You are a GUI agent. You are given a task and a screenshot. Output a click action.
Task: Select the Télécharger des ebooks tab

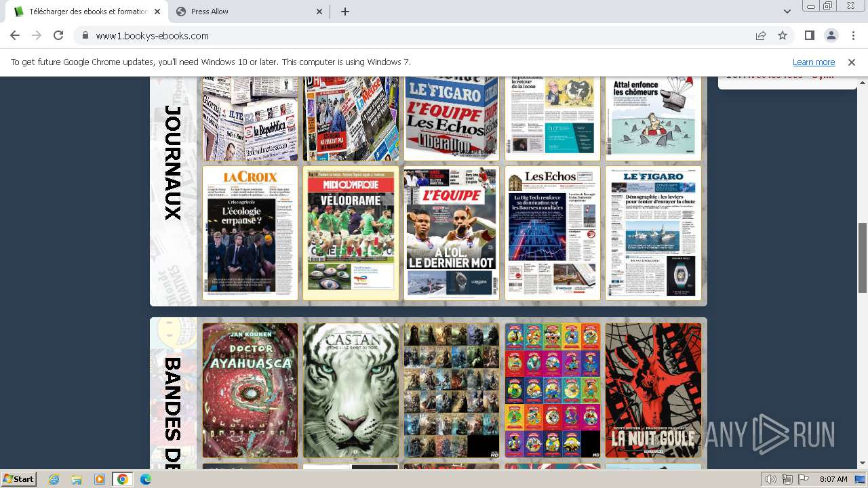click(87, 12)
